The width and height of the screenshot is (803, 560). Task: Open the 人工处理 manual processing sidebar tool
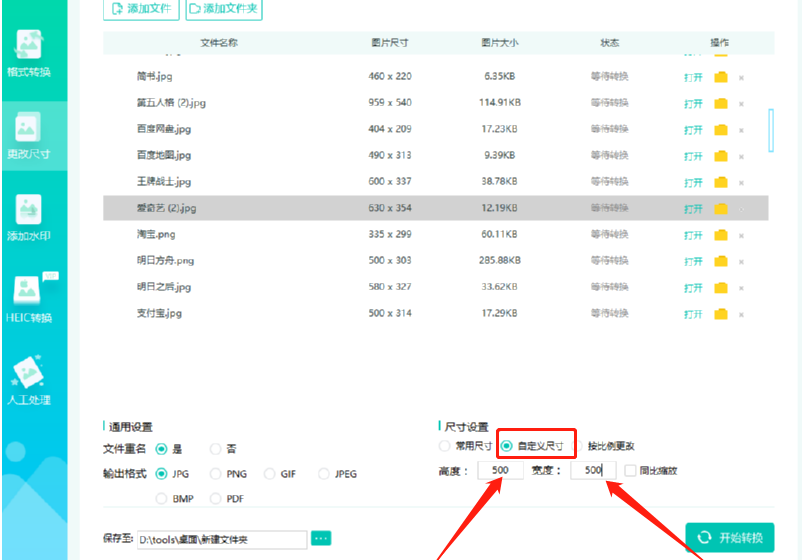[x=29, y=380]
